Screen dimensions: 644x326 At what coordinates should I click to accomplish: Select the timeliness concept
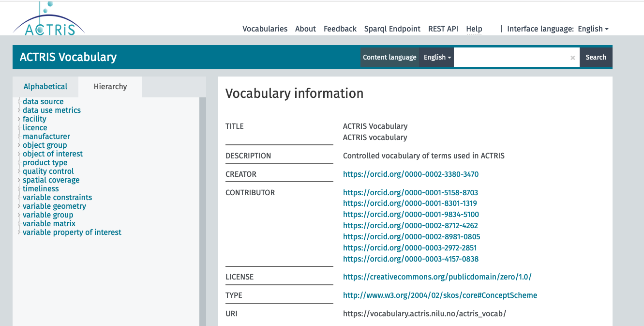click(41, 189)
